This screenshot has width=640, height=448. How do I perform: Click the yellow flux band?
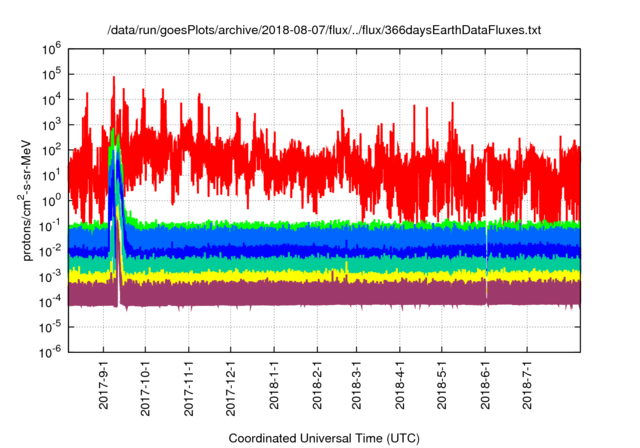(324, 277)
